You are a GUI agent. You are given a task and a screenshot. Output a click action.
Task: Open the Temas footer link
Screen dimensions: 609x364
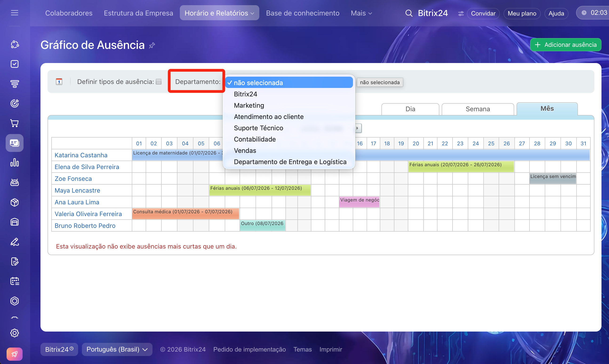[302, 349]
